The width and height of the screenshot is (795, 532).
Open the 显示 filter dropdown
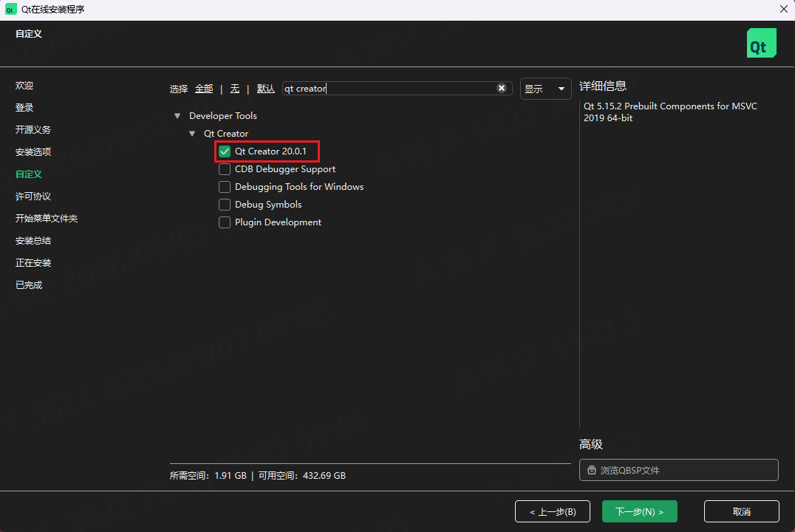tap(545, 89)
